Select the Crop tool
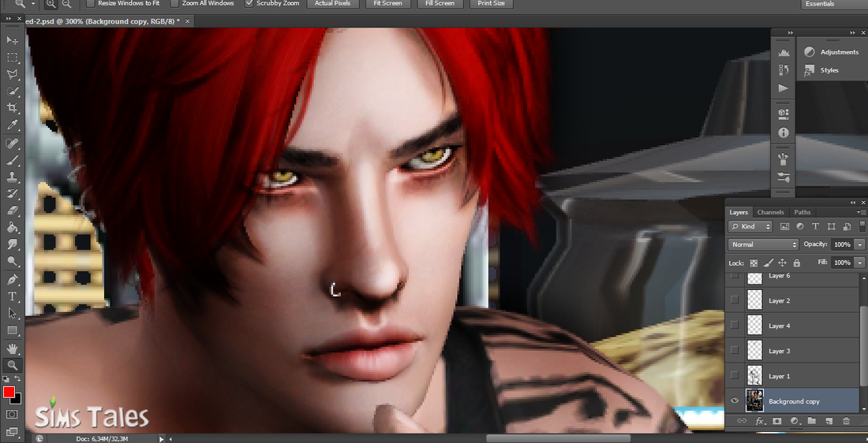Image resolution: width=868 pixels, height=443 pixels. coord(12,108)
